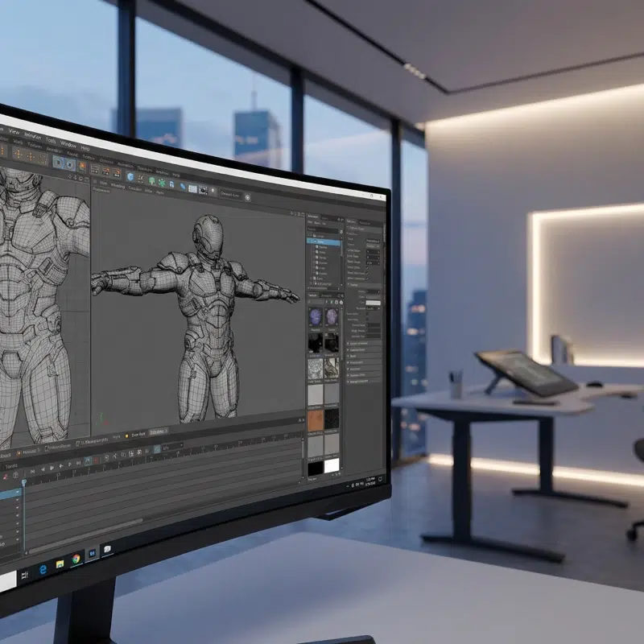Image resolution: width=644 pixels, height=644 pixels.
Task: Select the highlighted blue row in object tree
Action: tap(324, 241)
